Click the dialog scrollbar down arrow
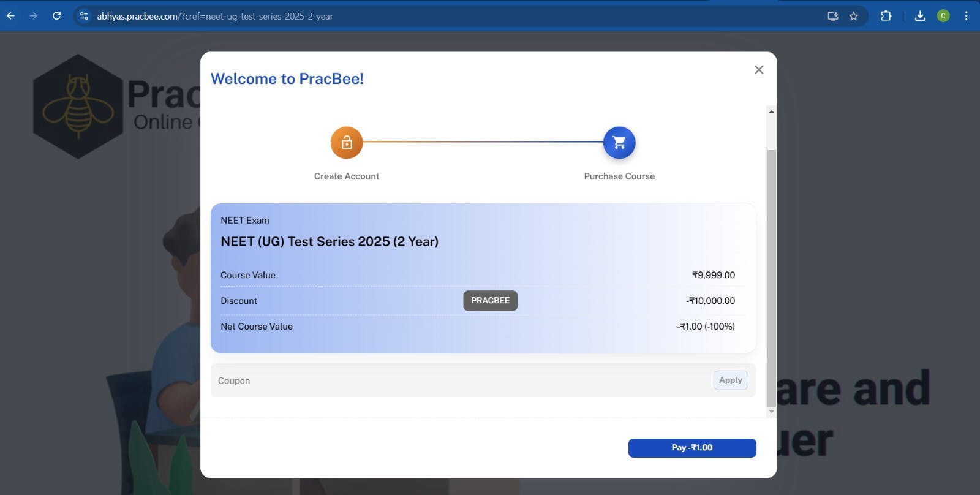Image resolution: width=980 pixels, height=495 pixels. coord(771,412)
